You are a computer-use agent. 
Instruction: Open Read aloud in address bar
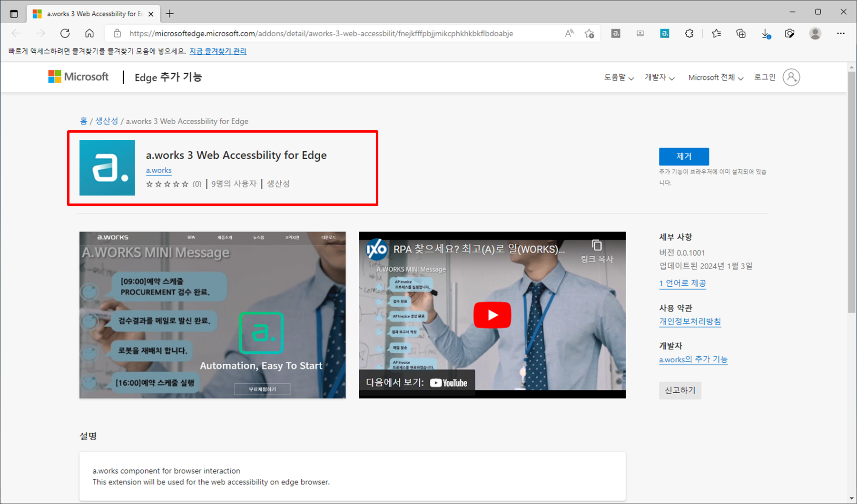(569, 33)
